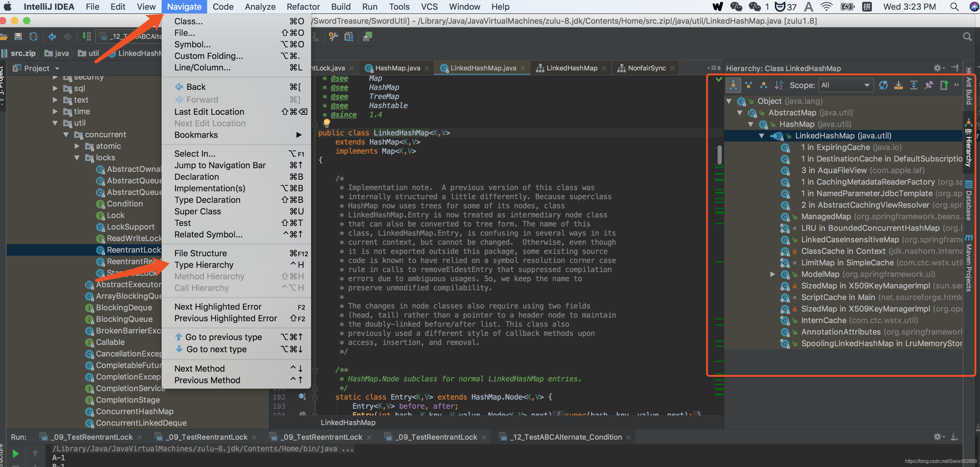The width and height of the screenshot is (980, 467).
Task: Switch to Supertypes Hierarchy view
Action: (x=748, y=85)
